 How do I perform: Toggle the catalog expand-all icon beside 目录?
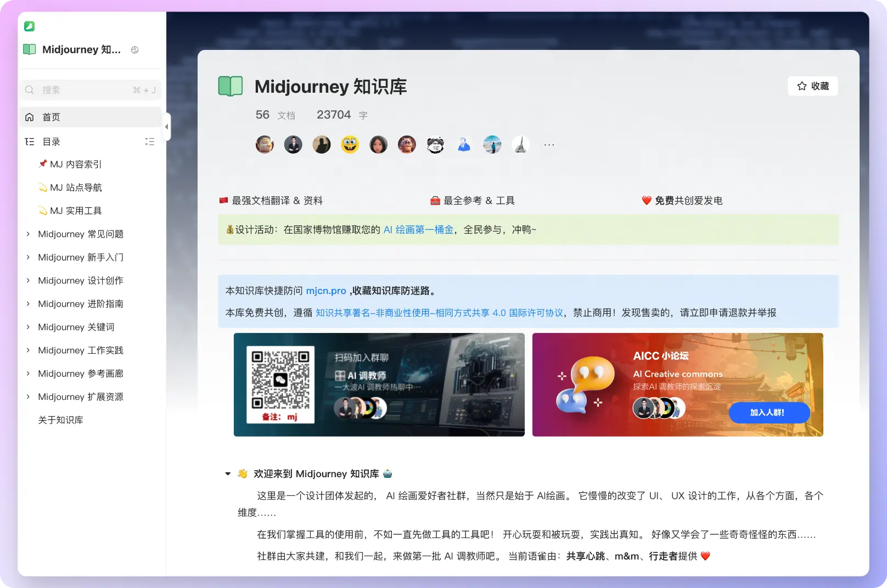(x=149, y=142)
